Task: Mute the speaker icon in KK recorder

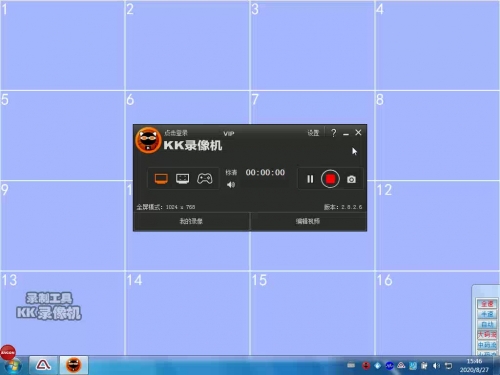Action: coord(231,184)
